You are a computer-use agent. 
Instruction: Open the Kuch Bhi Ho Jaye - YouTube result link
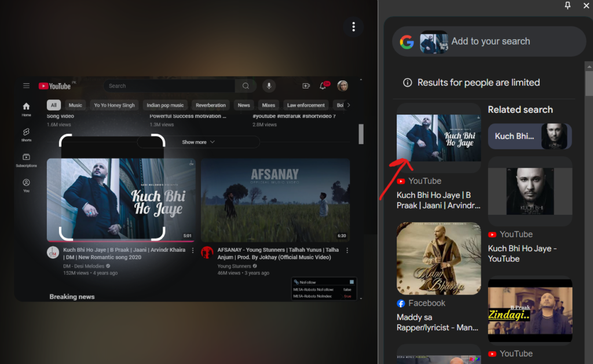[x=522, y=253]
